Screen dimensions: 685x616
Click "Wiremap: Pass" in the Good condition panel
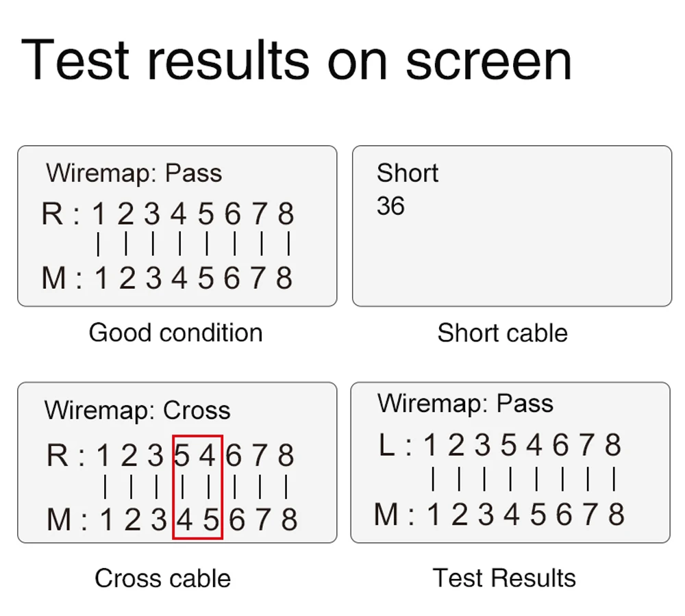point(134,173)
